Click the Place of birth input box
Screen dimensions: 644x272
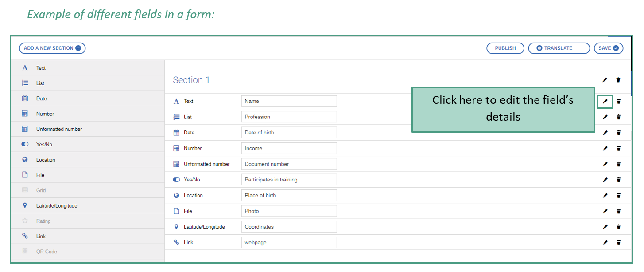(x=289, y=195)
